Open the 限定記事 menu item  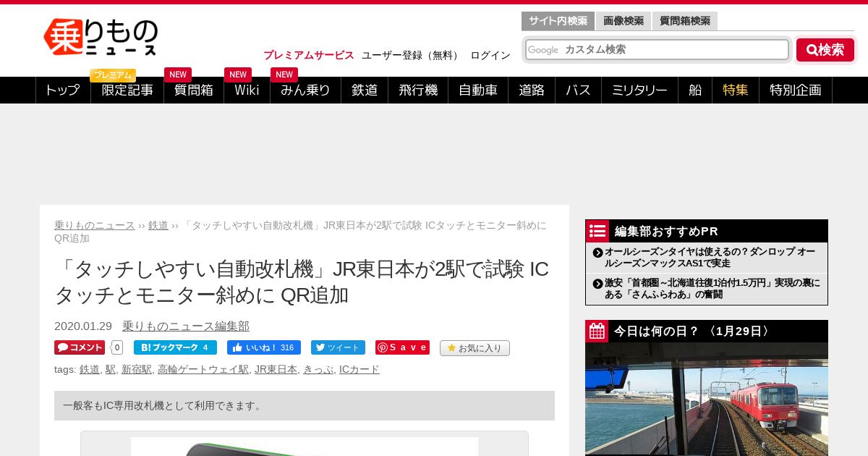[127, 90]
